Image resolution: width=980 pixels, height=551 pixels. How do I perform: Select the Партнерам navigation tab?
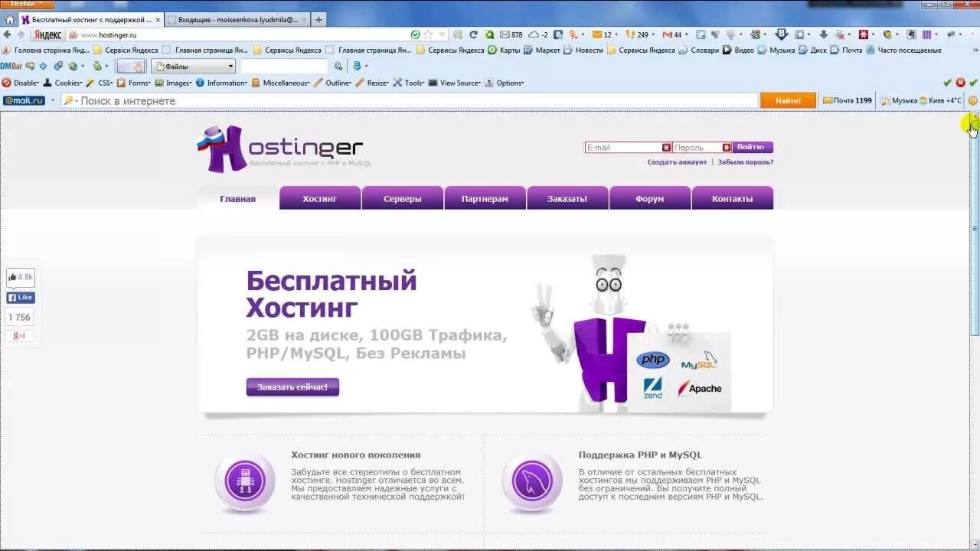[x=485, y=198]
